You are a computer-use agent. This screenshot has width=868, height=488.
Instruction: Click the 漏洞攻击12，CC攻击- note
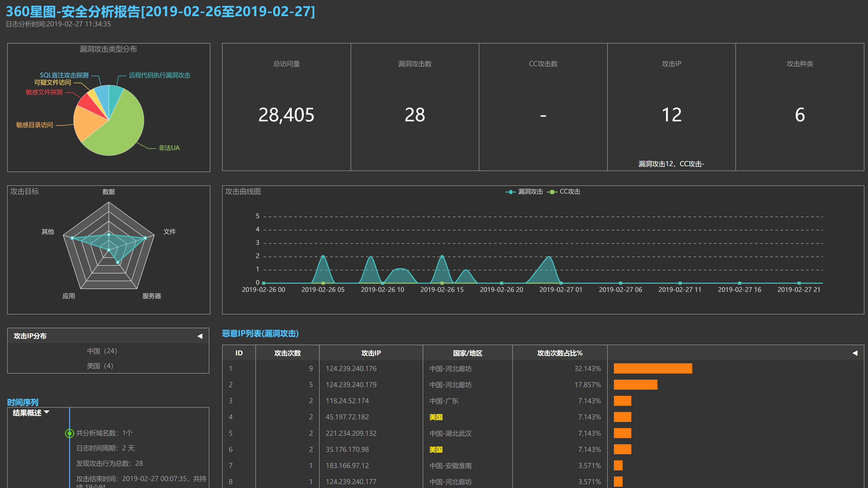pyautogui.click(x=671, y=164)
